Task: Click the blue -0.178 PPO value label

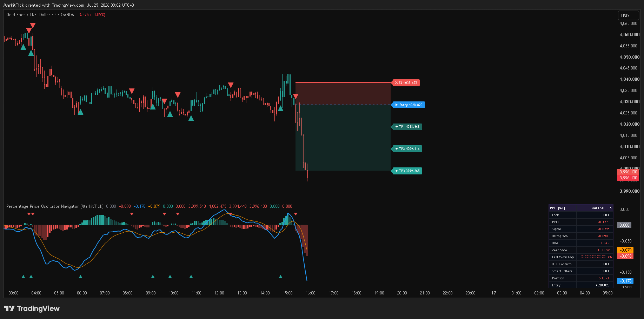Action: [x=625, y=281]
